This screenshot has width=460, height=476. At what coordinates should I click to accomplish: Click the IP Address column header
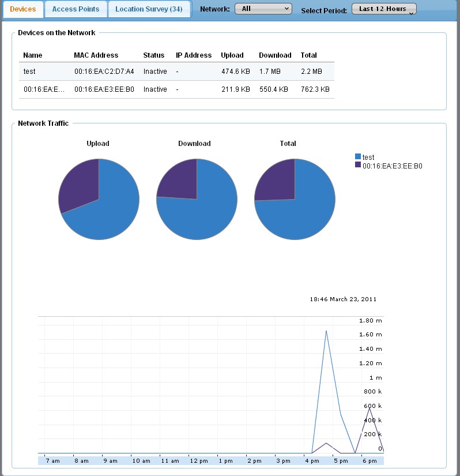(194, 55)
